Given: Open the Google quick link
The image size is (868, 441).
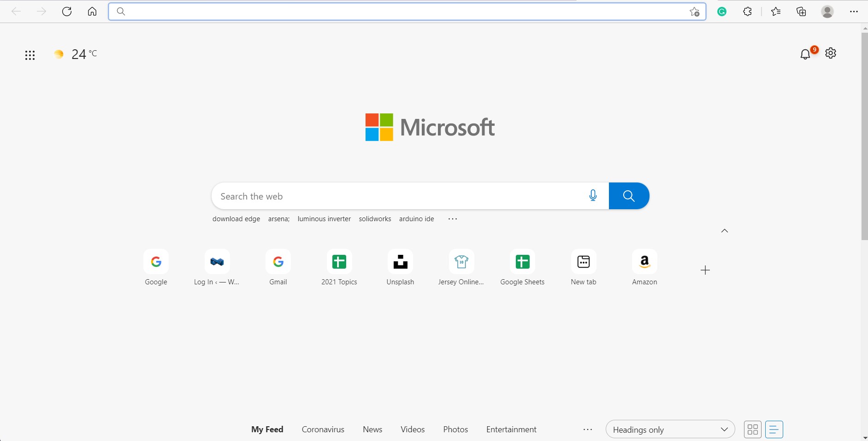Looking at the screenshot, I should coord(156,268).
